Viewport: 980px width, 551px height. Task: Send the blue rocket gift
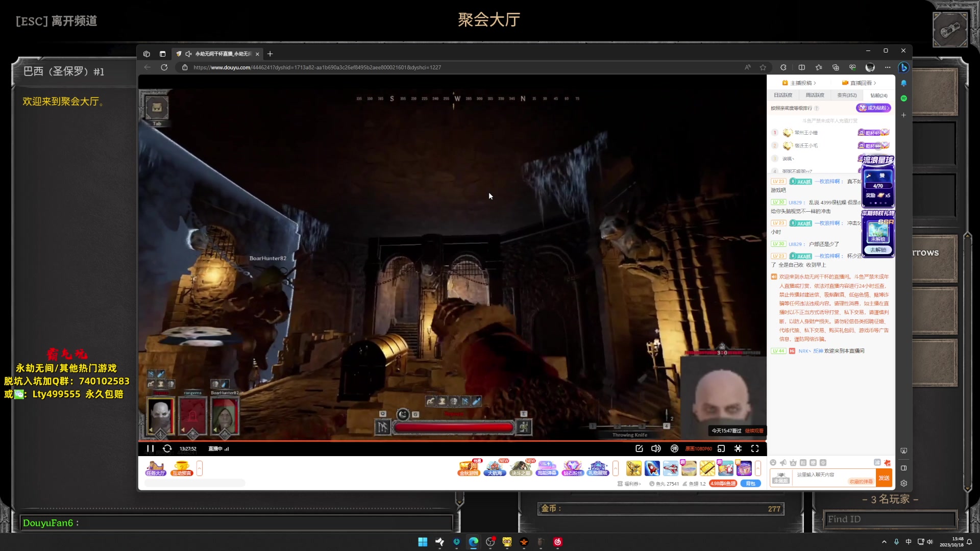(652, 468)
